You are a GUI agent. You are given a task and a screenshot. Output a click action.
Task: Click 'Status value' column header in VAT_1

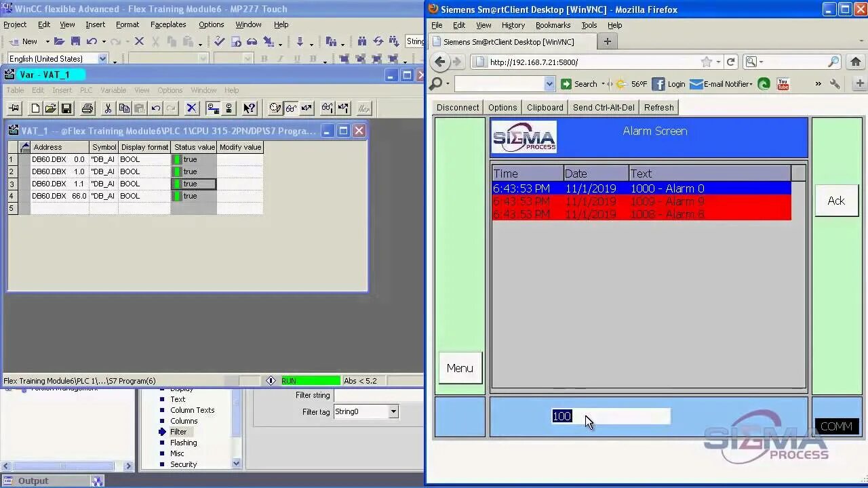pyautogui.click(x=194, y=147)
